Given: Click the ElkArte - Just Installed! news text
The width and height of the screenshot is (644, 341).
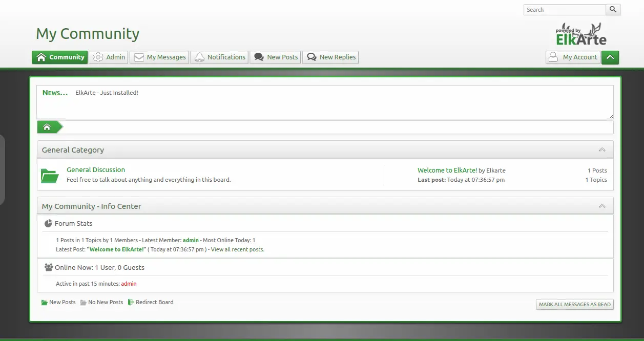Looking at the screenshot, I should pyautogui.click(x=107, y=93).
